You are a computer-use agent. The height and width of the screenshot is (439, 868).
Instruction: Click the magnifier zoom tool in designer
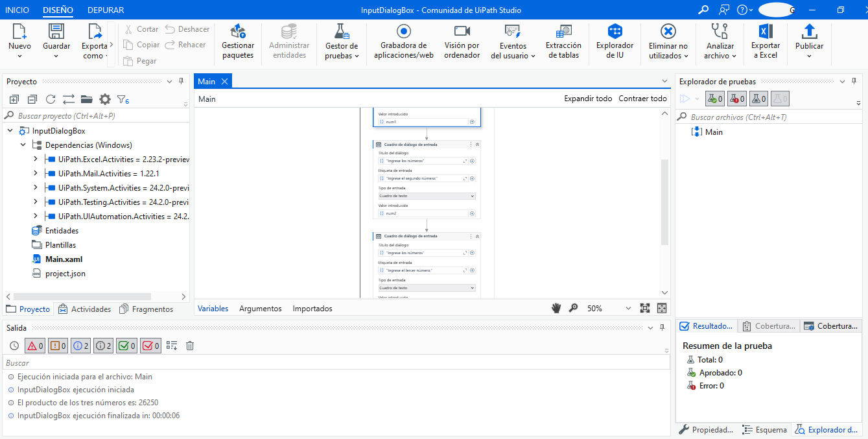pyautogui.click(x=573, y=308)
